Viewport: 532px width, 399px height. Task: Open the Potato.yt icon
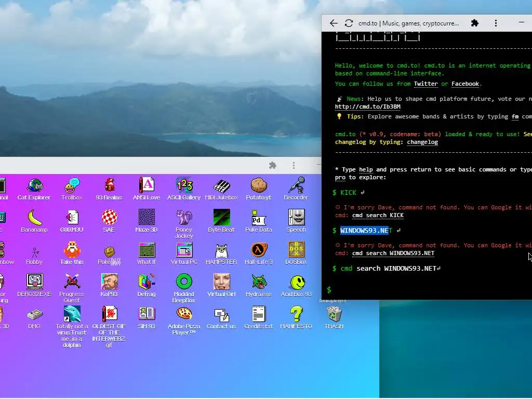[x=259, y=189]
